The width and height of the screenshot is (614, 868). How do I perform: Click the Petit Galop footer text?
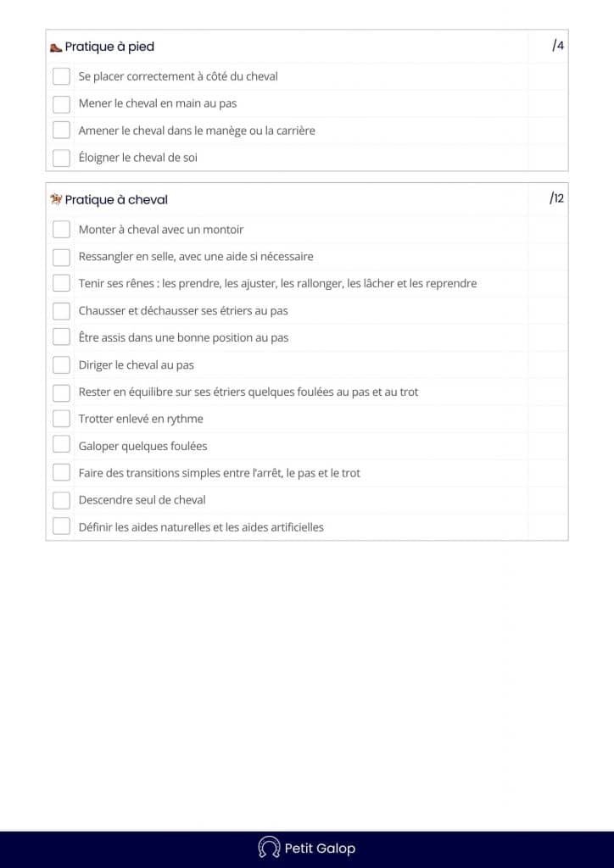[320, 848]
